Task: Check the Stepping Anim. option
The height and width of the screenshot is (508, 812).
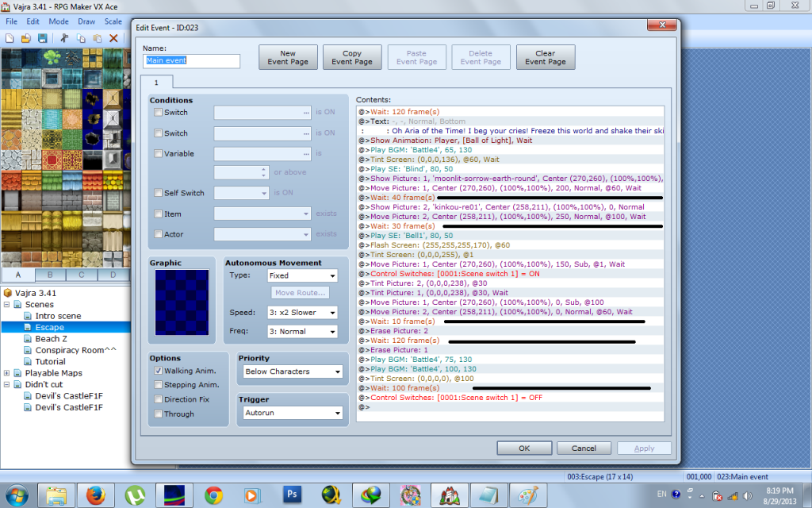Action: 158,385
